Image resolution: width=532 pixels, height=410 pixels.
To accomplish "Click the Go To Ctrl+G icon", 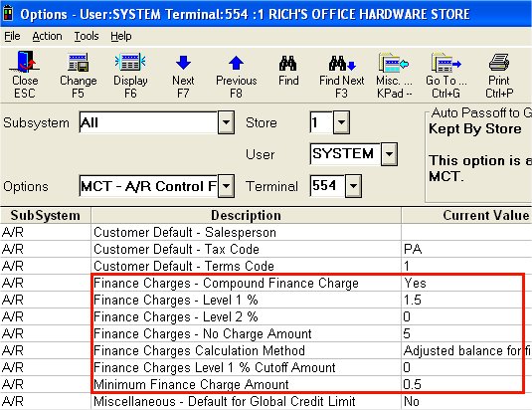I will tap(445, 63).
